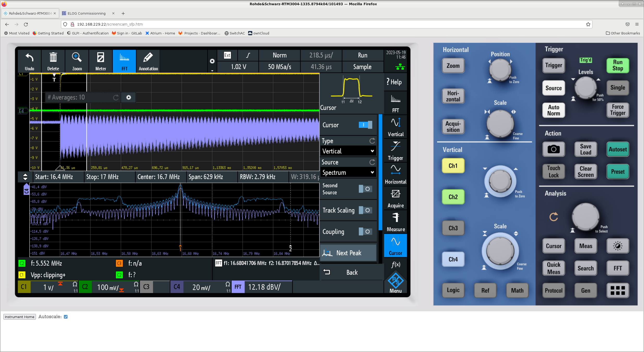
Task: Open averages settings gear icon
Action: coord(128,97)
